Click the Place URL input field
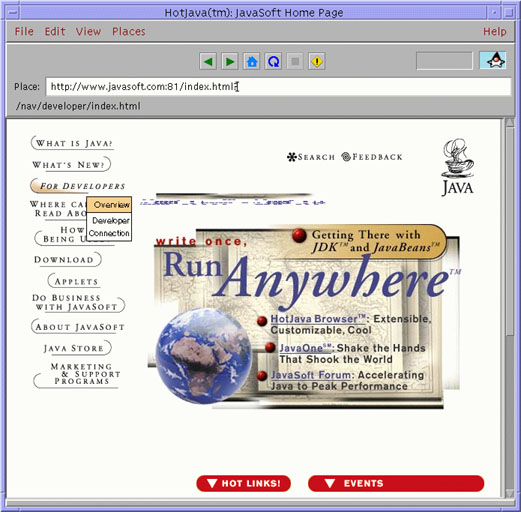 click(x=278, y=87)
